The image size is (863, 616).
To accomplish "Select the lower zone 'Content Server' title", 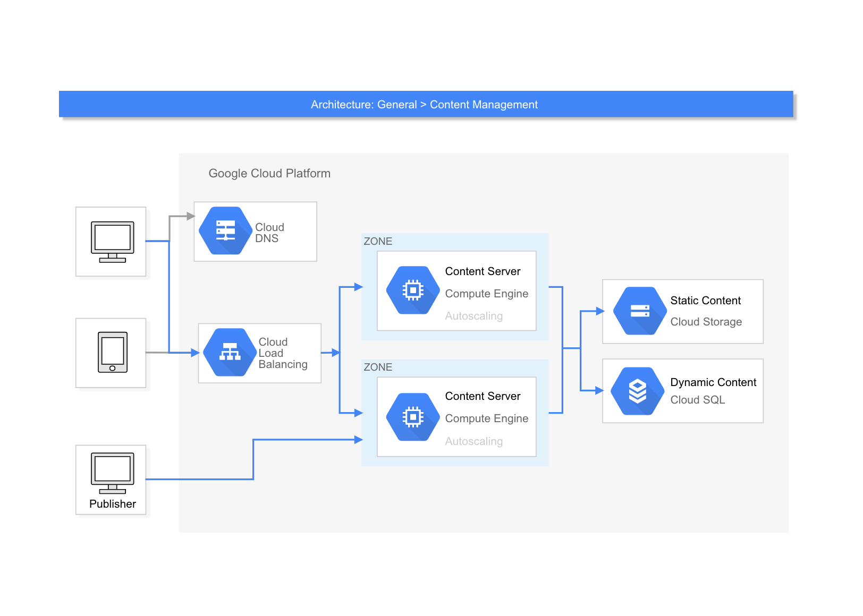I will pyautogui.click(x=483, y=396).
